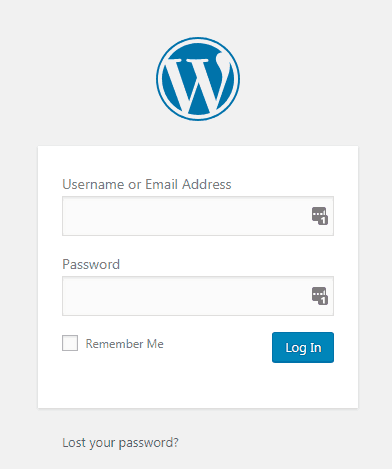Click the Password label text
The image size is (392, 469).
coord(91,264)
